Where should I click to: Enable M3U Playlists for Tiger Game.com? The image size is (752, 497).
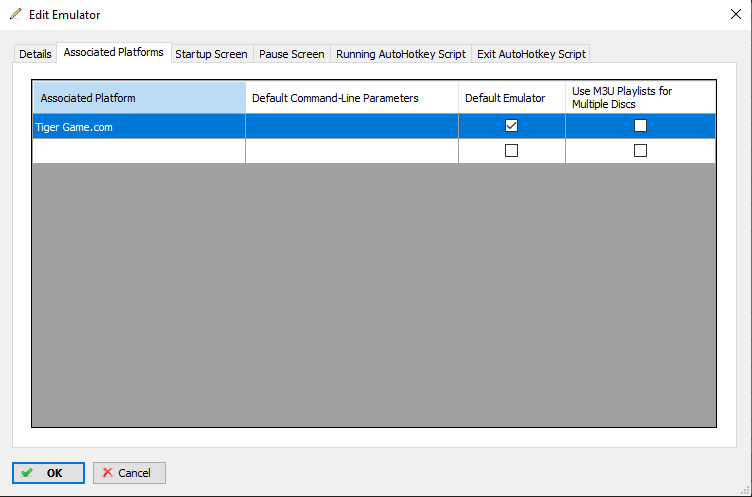[x=640, y=126]
